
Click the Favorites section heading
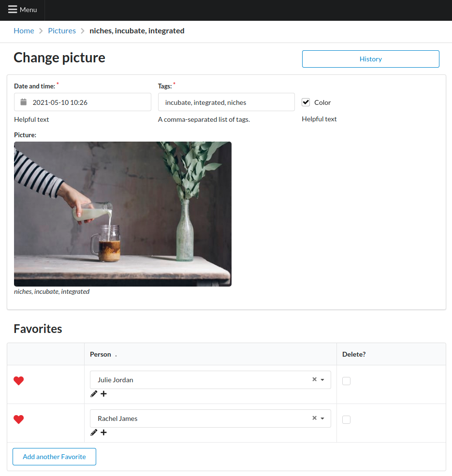click(x=38, y=329)
